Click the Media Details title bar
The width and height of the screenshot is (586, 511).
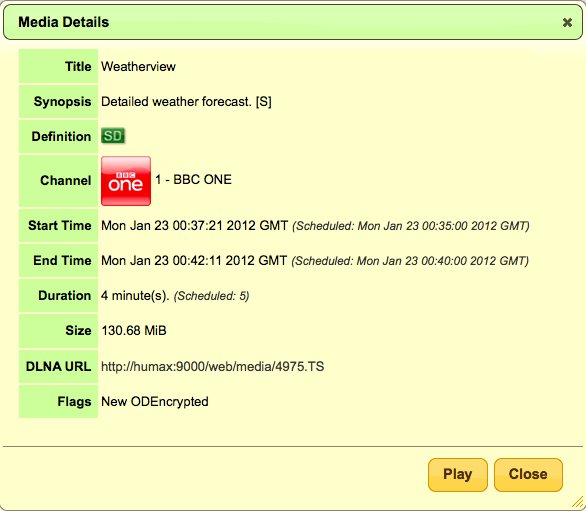click(293, 22)
